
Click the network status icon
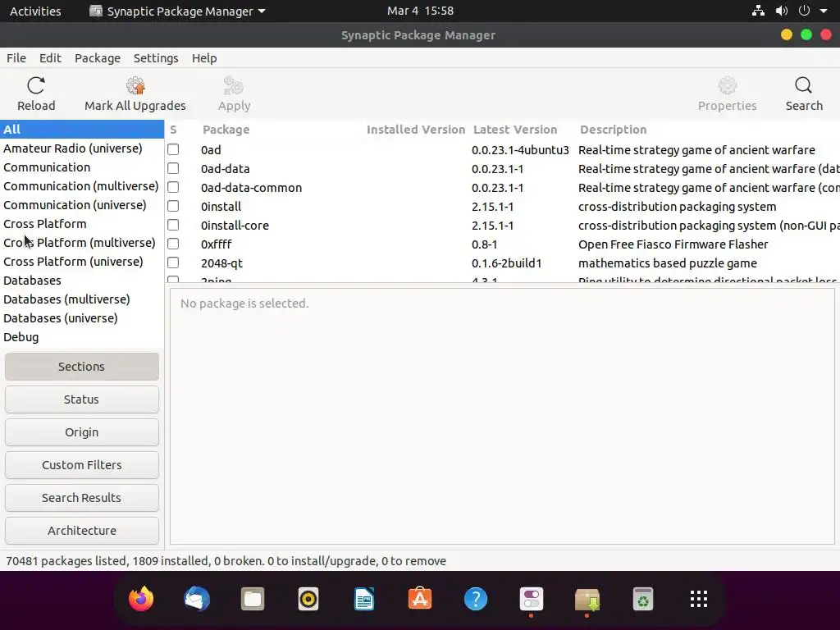click(x=758, y=11)
